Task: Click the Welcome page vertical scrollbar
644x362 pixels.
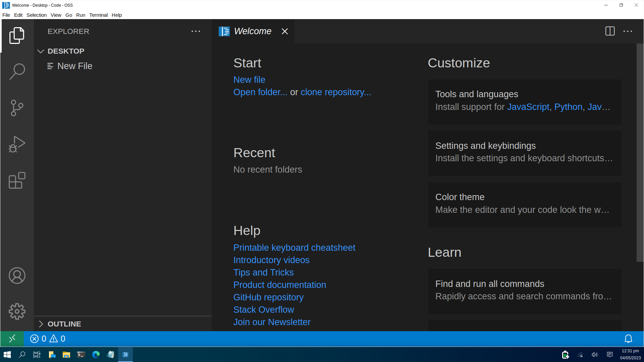Action: tap(640, 153)
